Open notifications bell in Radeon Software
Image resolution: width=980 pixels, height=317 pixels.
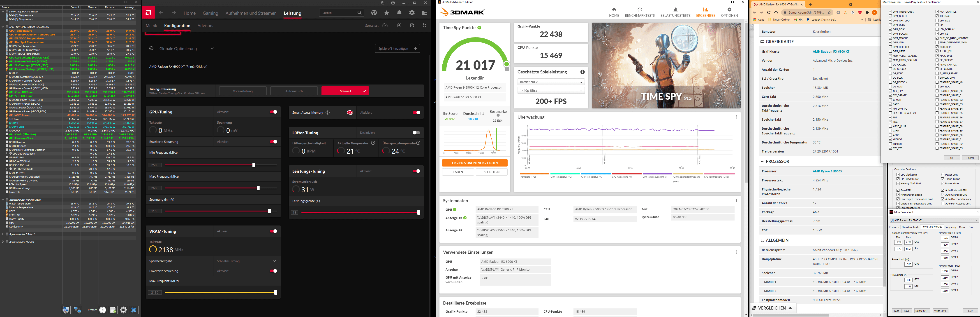click(399, 13)
